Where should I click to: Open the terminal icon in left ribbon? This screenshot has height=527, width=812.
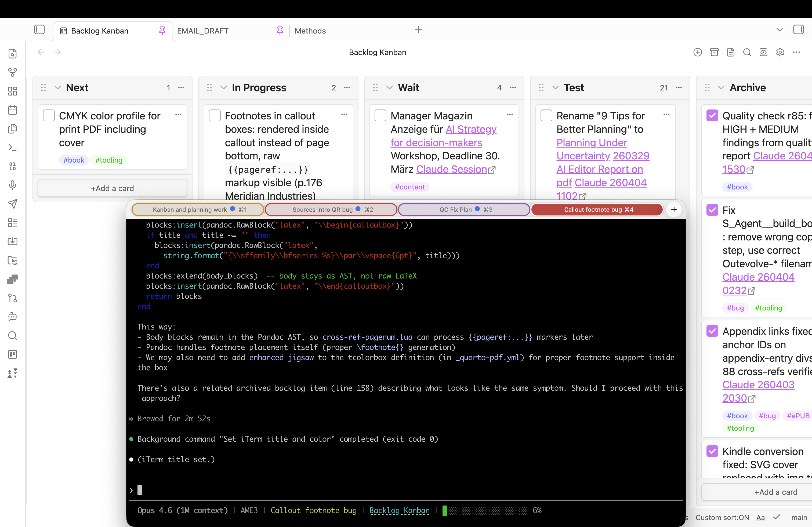click(13, 147)
